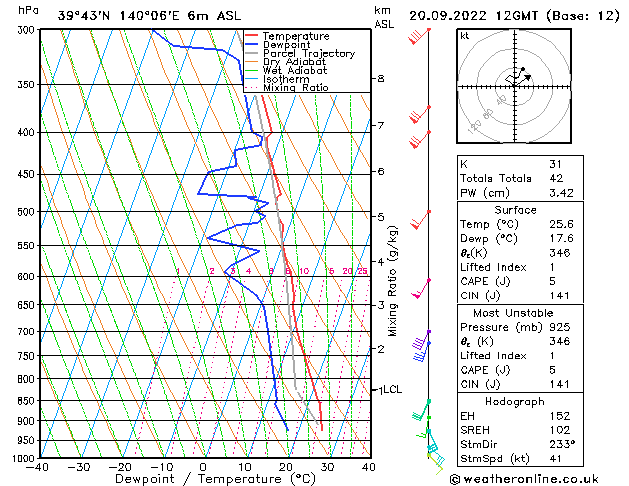Click the 'Wet Adiabat' legend label
The width and height of the screenshot is (629, 486).
pos(295,70)
